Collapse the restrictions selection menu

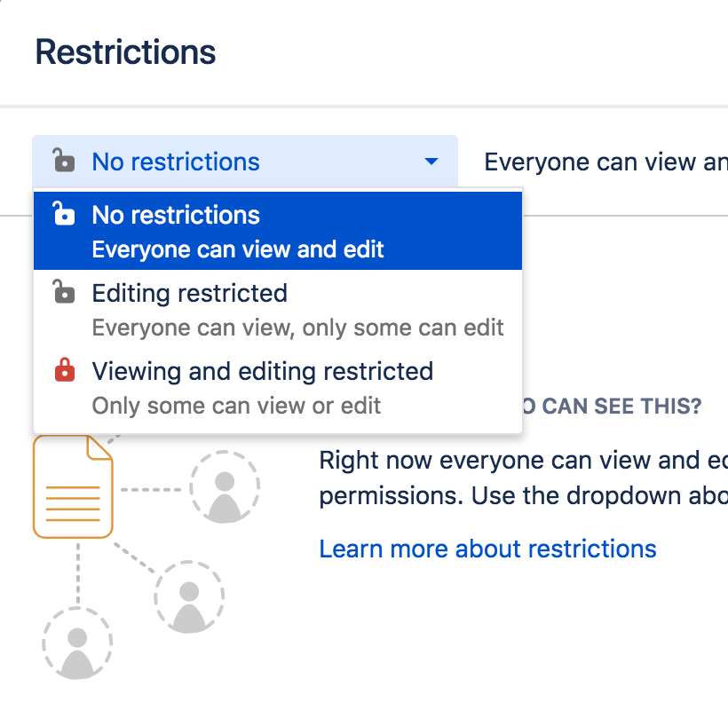point(431,162)
